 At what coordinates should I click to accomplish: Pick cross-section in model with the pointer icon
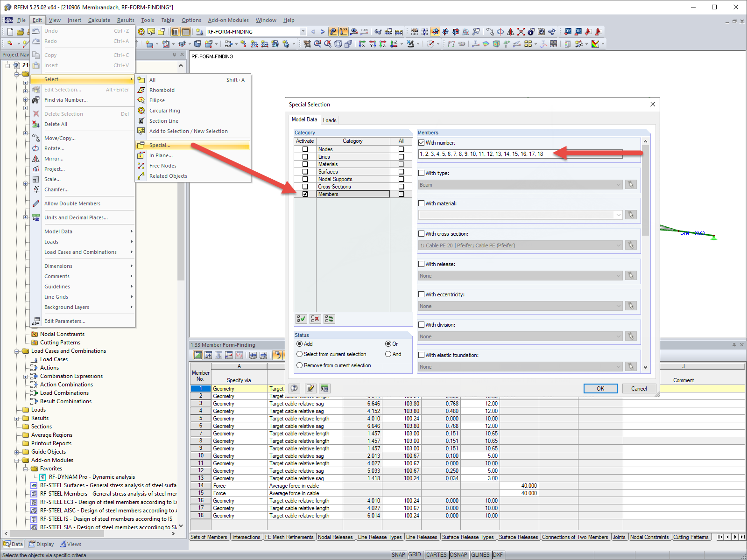tap(631, 245)
